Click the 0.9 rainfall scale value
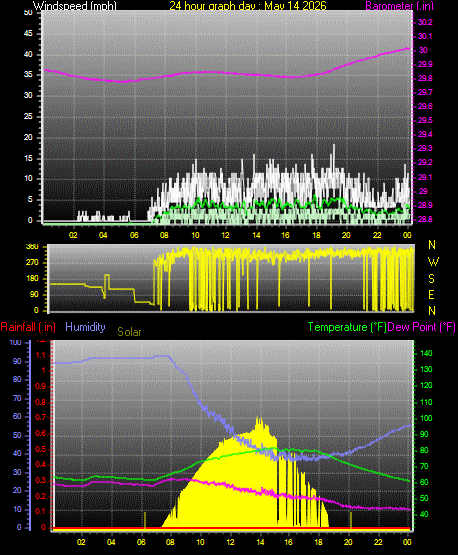The width and height of the screenshot is (458, 555). coord(41,386)
